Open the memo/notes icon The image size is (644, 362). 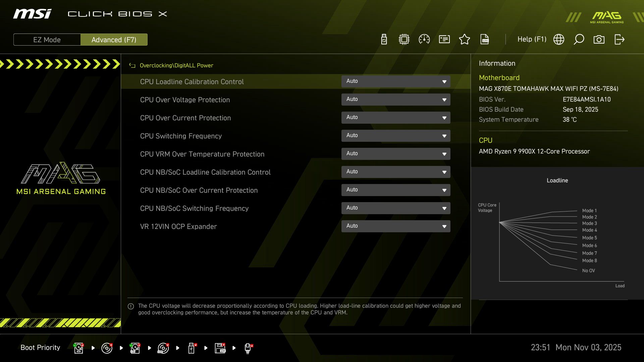point(444,39)
